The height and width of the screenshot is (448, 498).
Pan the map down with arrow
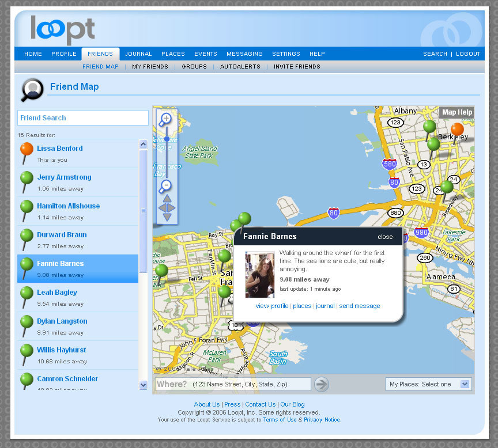click(x=167, y=217)
